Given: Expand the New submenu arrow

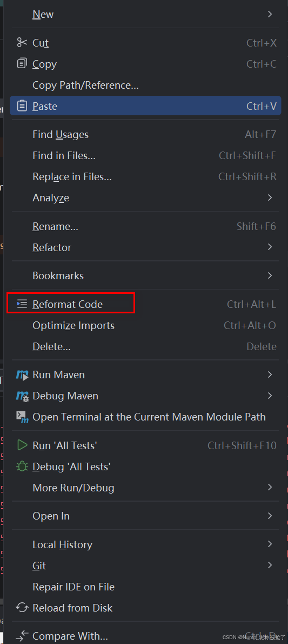Looking at the screenshot, I should click(270, 15).
